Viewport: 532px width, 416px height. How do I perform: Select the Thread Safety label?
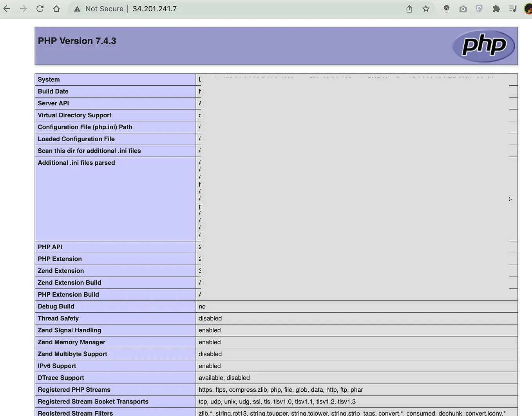[x=58, y=318]
